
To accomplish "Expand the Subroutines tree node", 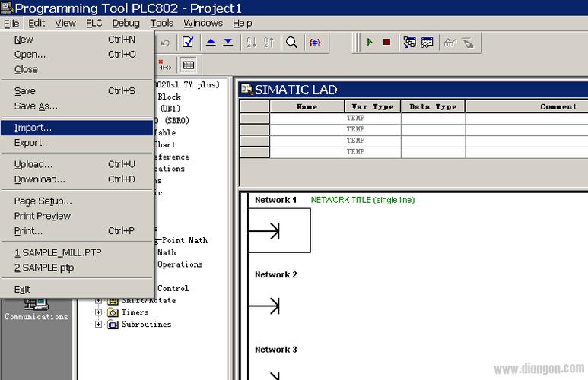I will [x=98, y=324].
